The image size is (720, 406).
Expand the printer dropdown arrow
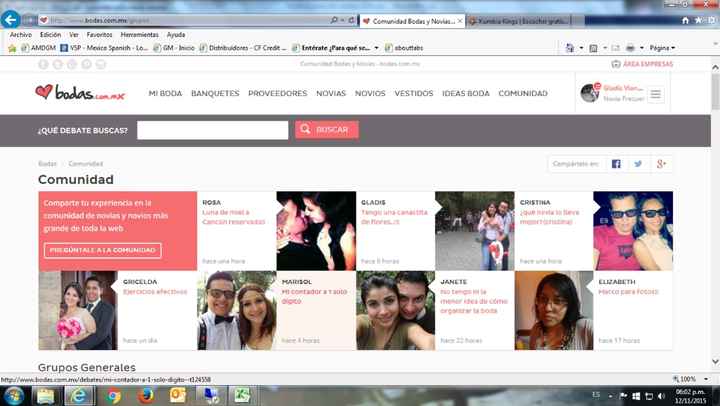[x=641, y=48]
